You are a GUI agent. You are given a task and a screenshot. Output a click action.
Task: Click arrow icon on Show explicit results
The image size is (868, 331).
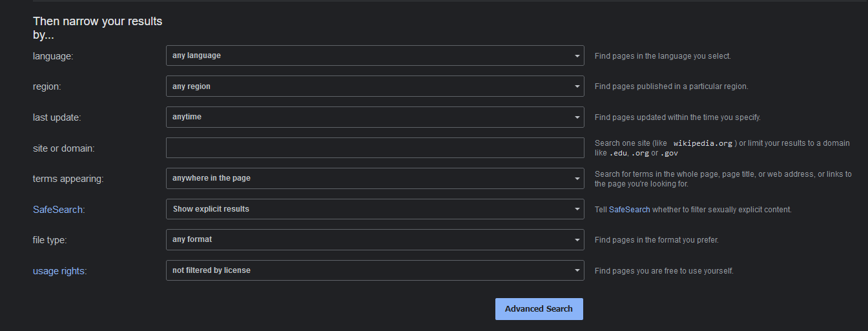point(577,209)
